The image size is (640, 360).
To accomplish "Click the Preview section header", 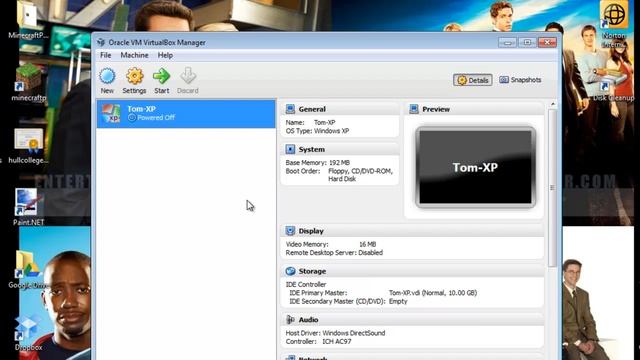I will 474,109.
